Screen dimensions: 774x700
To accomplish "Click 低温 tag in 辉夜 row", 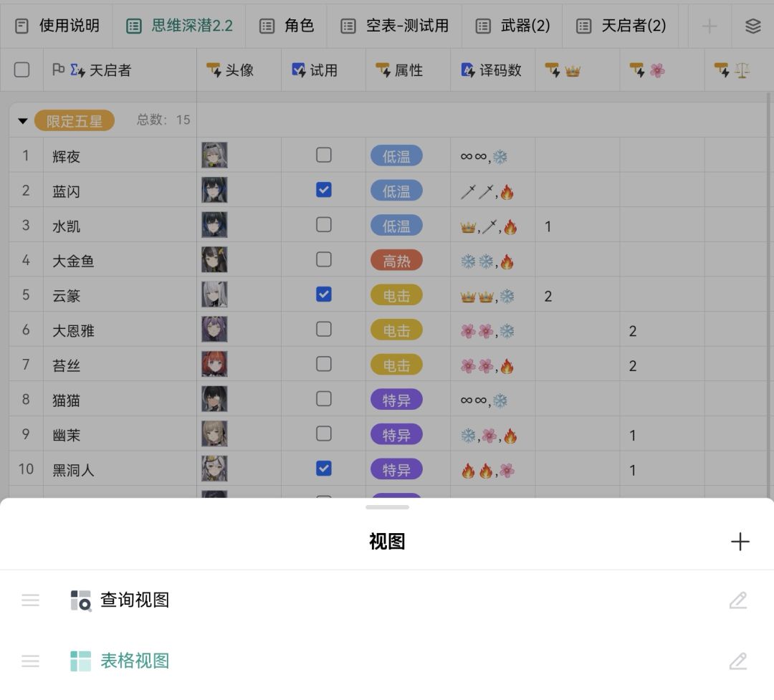I will 396,156.
